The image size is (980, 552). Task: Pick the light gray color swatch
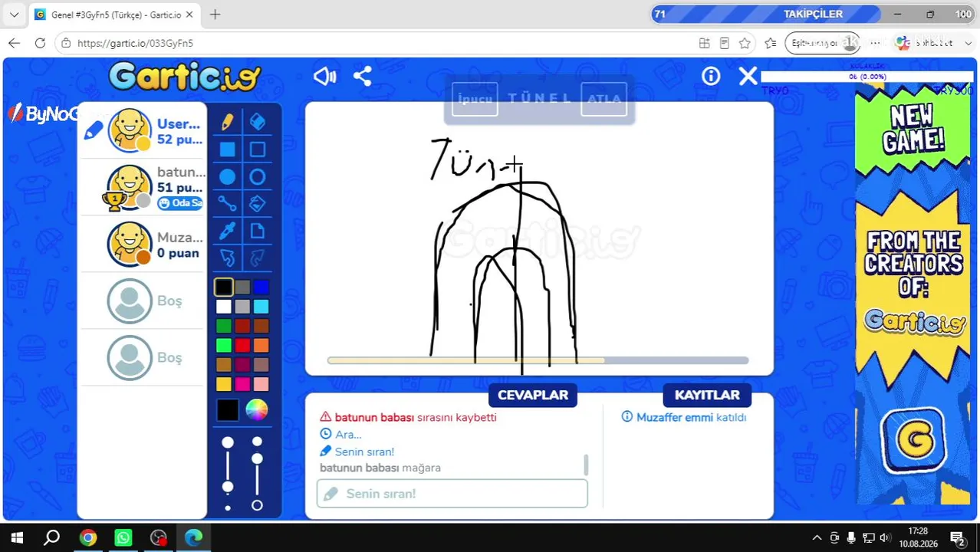(x=242, y=307)
